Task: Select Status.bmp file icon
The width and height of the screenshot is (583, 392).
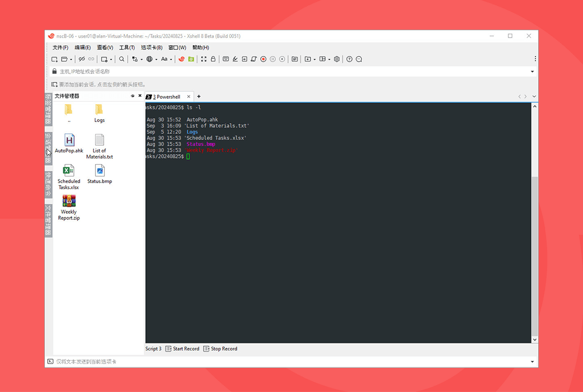Action: [x=100, y=174]
